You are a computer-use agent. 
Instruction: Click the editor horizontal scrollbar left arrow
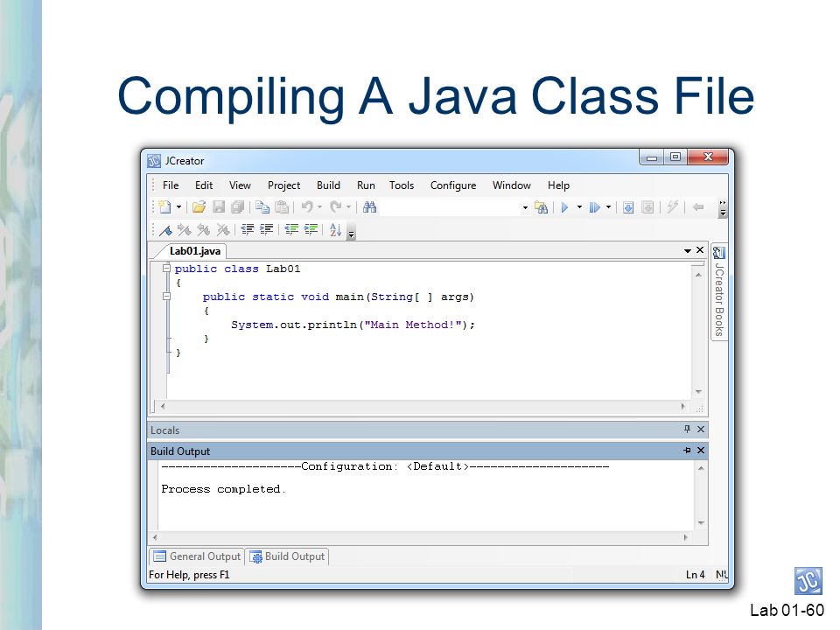[x=163, y=407]
